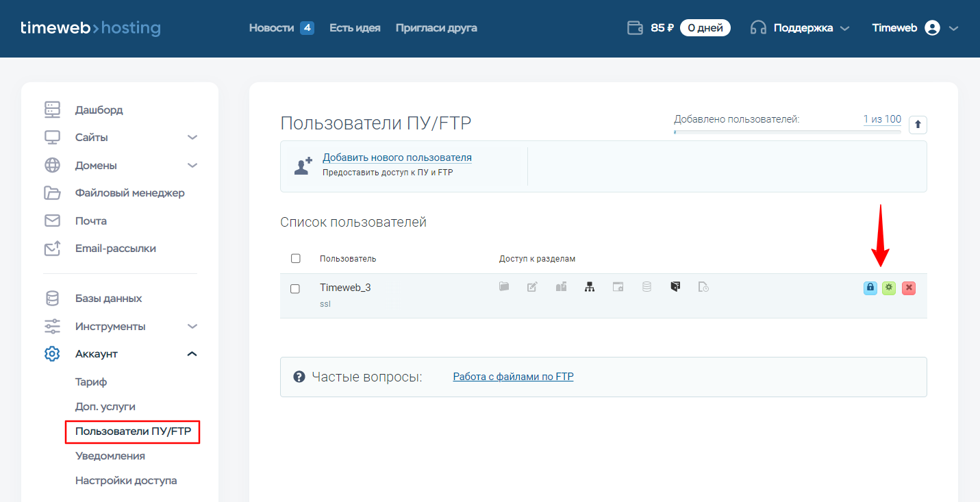This screenshot has height=502, width=980.
Task: Delete user Timeweb_3 with red X
Action: click(x=909, y=288)
